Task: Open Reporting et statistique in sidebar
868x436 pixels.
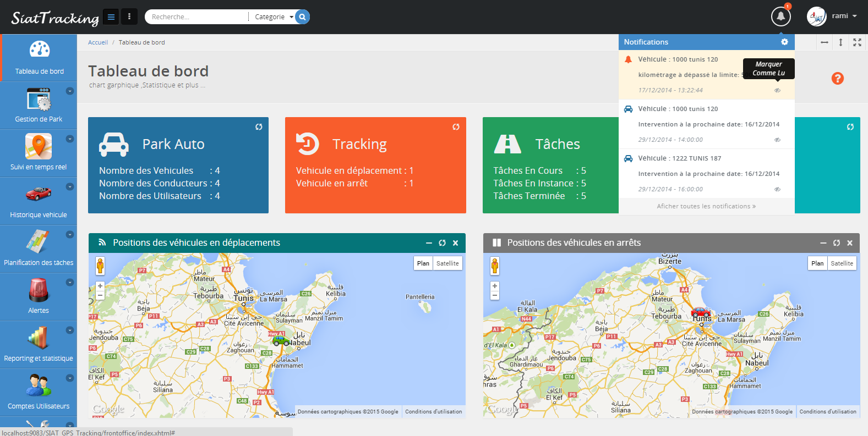Action: [39, 345]
